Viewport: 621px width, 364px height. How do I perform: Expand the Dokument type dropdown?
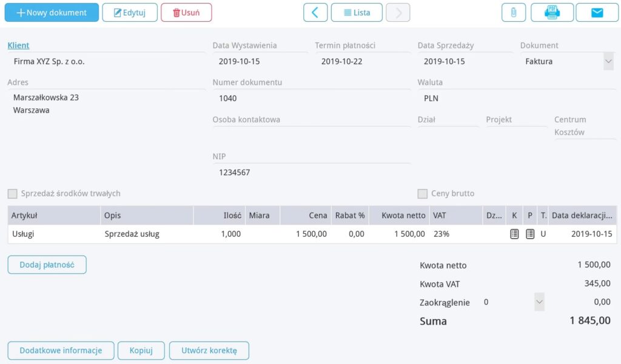[x=608, y=61]
